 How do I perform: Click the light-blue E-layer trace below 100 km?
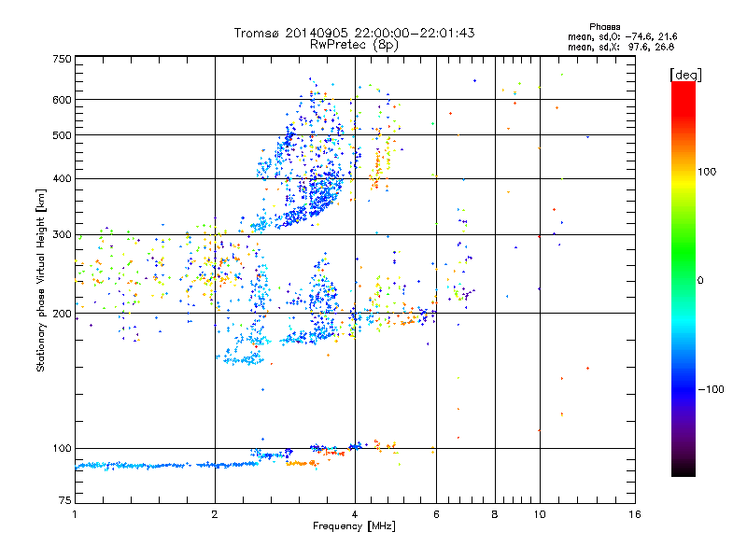(167, 465)
